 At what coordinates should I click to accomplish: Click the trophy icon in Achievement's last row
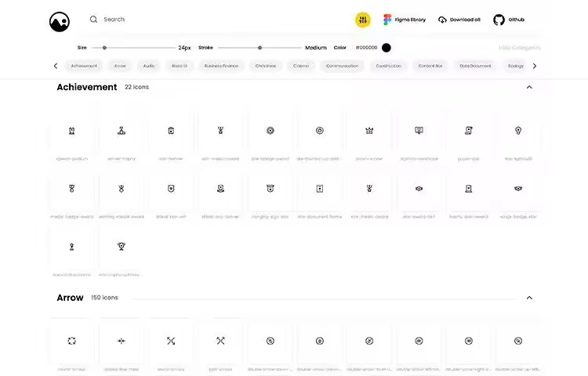pos(122,246)
